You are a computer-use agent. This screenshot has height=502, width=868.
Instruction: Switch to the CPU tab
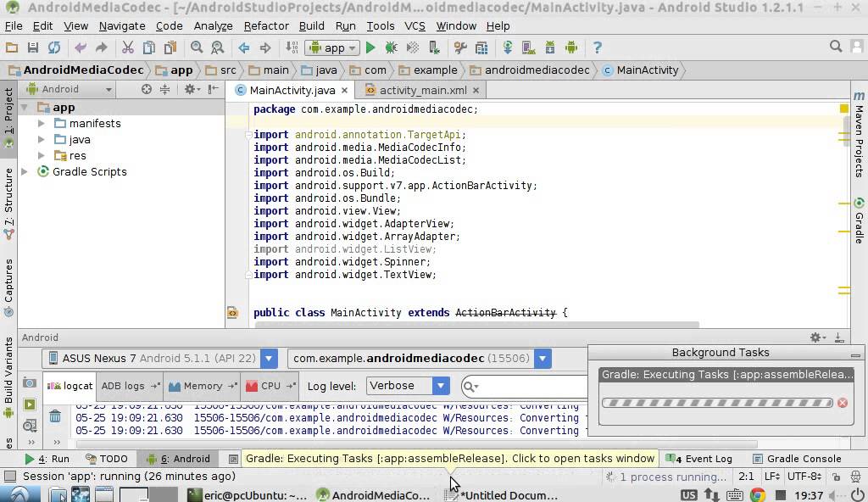pos(270,386)
